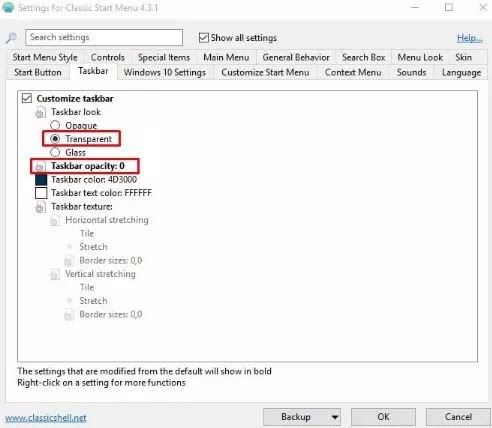Select the Opaque radio button
This screenshot has height=428, width=492.
pos(55,125)
